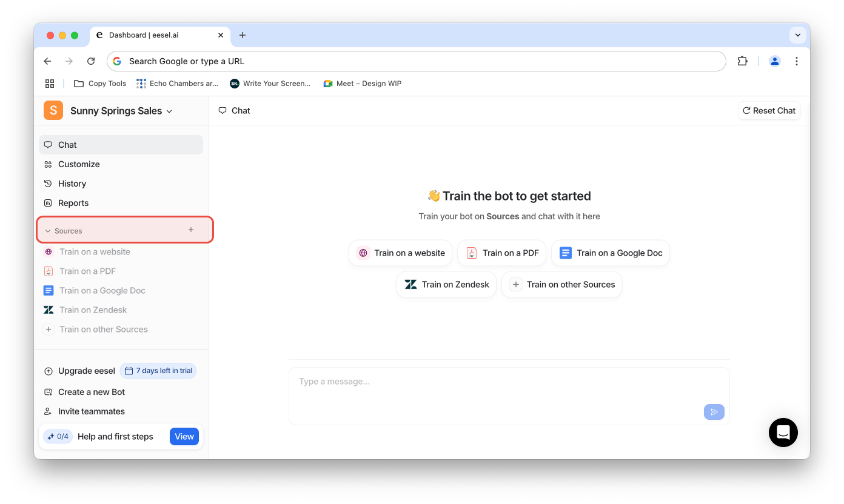Open the browser apps grid icon
Viewport: 844px width, 504px height.
[50, 84]
